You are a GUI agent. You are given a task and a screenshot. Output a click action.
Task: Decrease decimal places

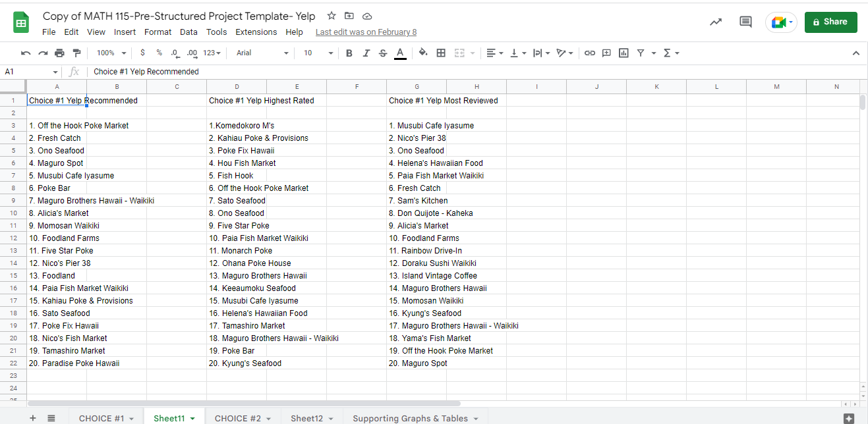[175, 53]
